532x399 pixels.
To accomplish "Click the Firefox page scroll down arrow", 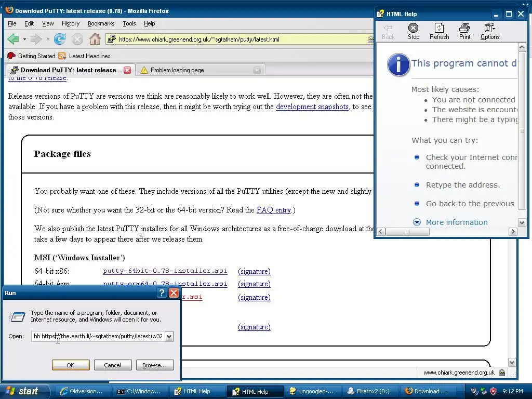I will point(512,362).
